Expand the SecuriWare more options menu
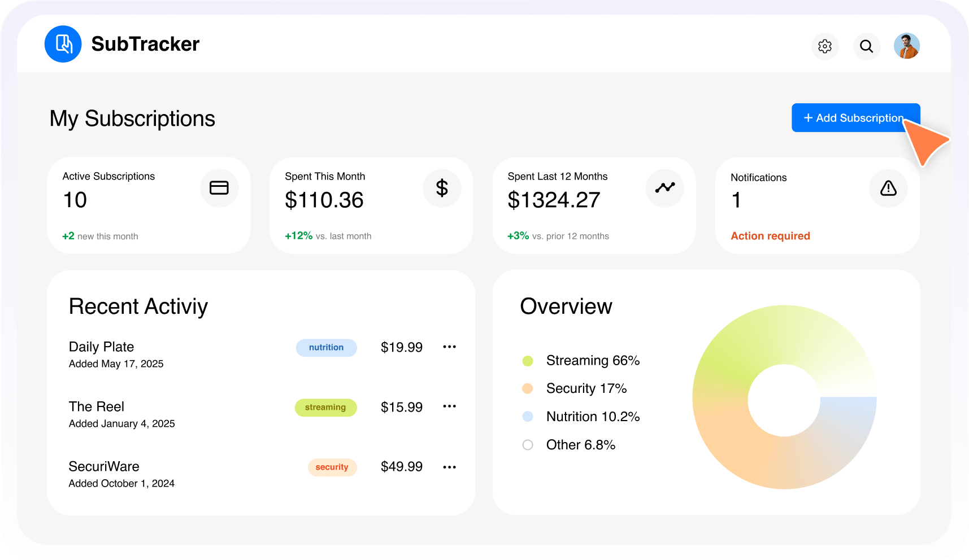Screen dimensions: 969x560 pos(449,467)
